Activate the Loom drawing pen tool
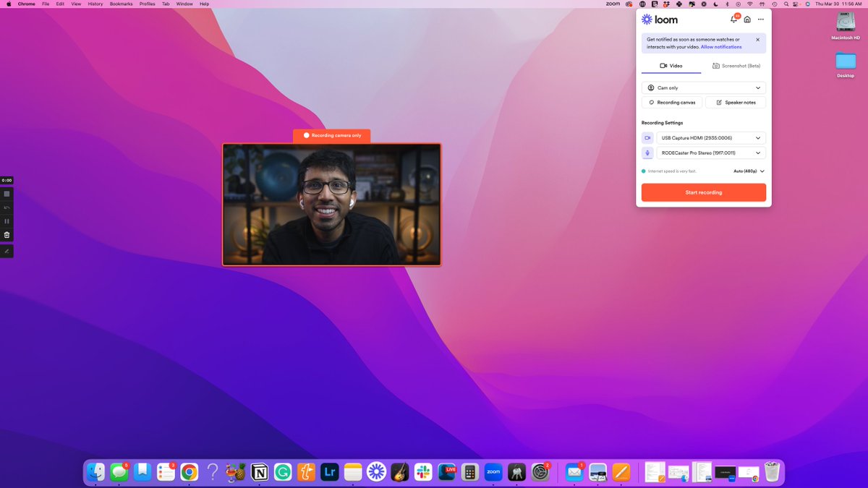This screenshot has height=488, width=868. click(7, 252)
